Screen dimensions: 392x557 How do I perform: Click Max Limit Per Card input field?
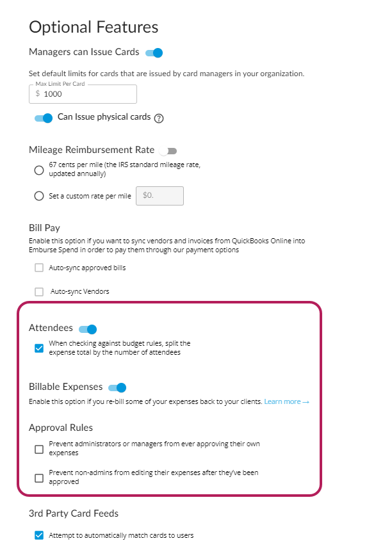click(x=83, y=94)
